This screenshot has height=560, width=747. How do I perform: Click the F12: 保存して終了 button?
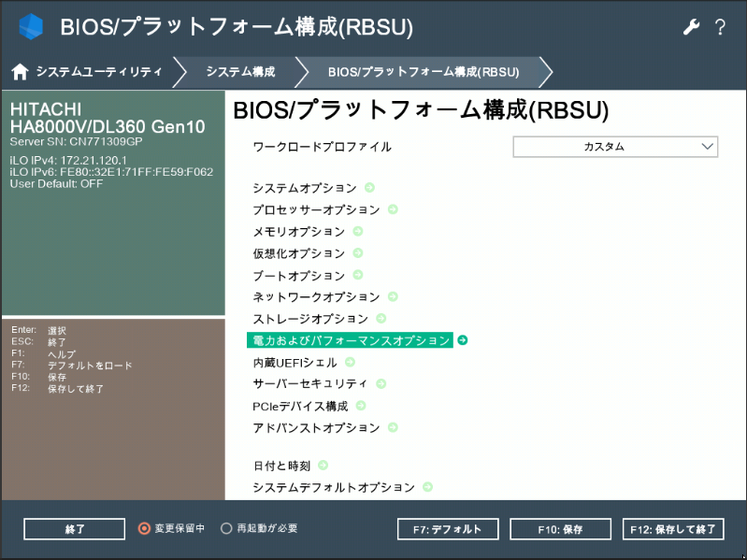[673, 529]
